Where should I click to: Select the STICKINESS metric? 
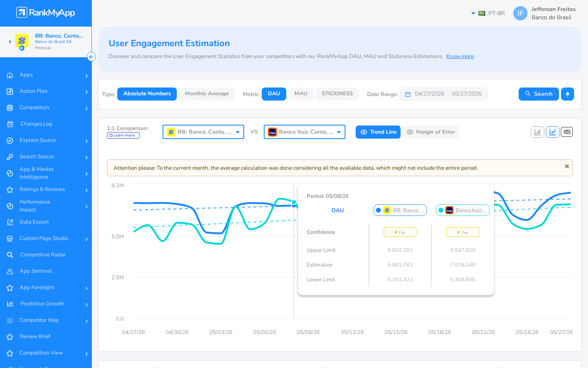337,94
